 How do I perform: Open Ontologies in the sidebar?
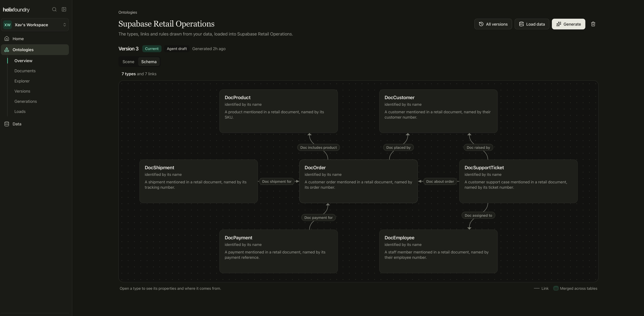pyautogui.click(x=35, y=50)
